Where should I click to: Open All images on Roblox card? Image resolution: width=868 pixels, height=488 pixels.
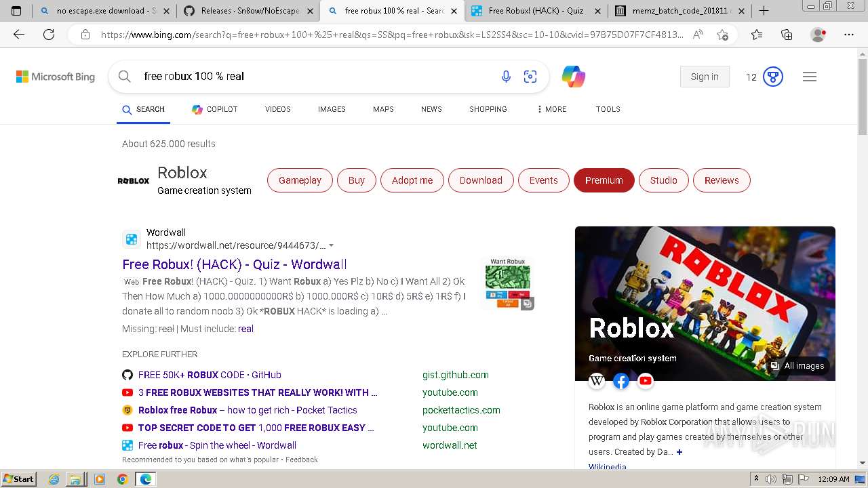pos(797,366)
